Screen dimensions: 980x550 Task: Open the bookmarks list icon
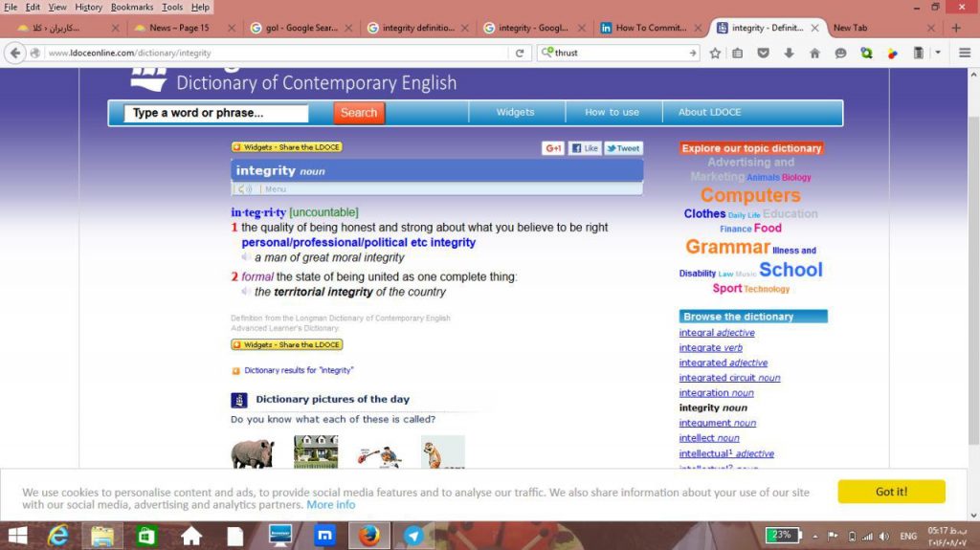tap(738, 54)
